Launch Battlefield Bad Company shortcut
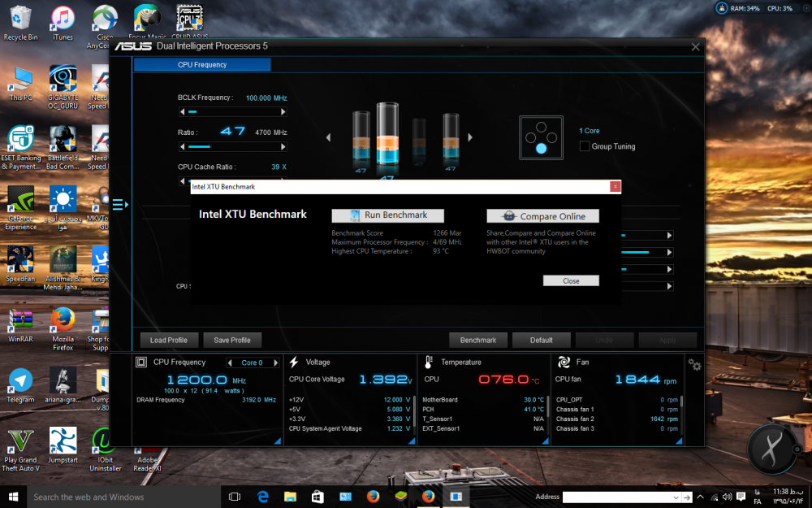Image resolution: width=812 pixels, height=508 pixels. click(63, 147)
